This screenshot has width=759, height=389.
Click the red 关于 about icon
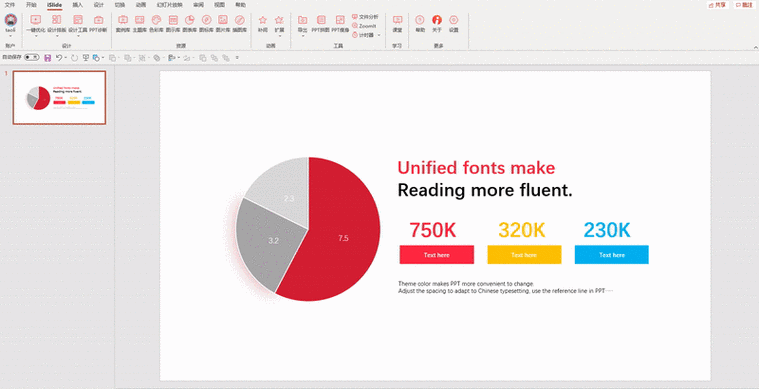tap(437, 24)
